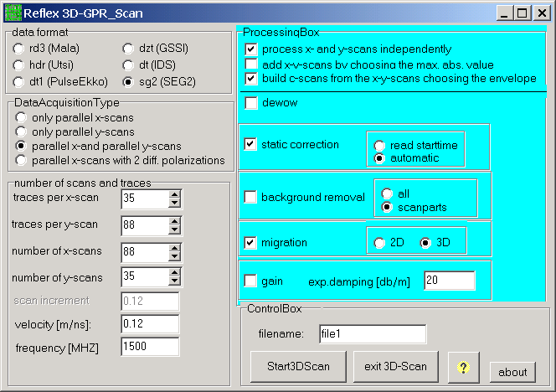This screenshot has height=392, width=556.
Task: Click the exp. damping value field
Action: coord(449,281)
